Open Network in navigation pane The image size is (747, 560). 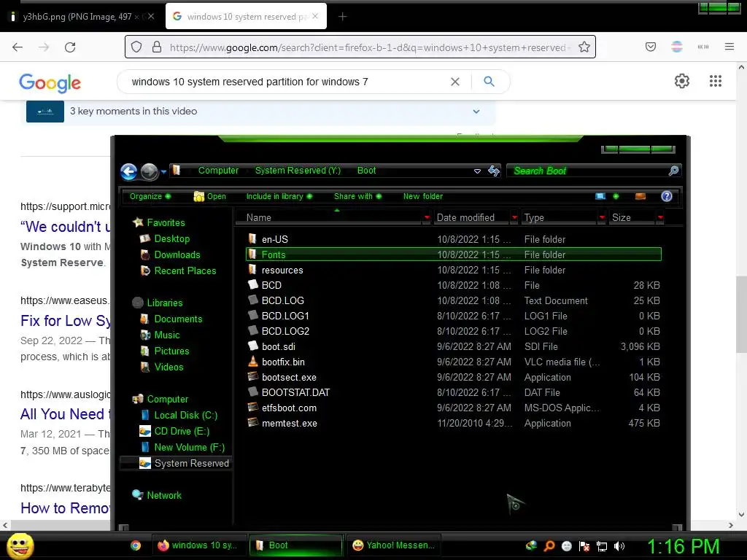point(164,495)
